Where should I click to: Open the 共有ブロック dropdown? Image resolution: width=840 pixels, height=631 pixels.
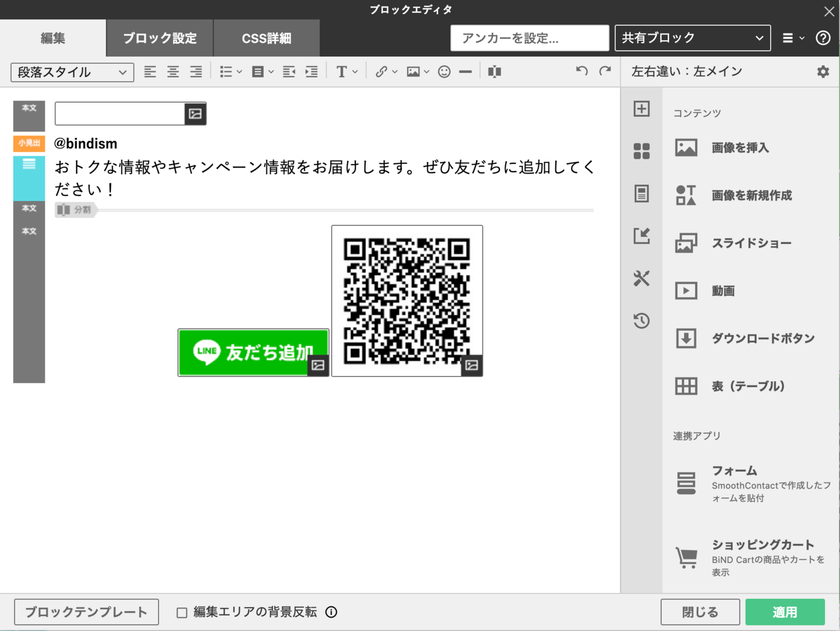(x=692, y=38)
